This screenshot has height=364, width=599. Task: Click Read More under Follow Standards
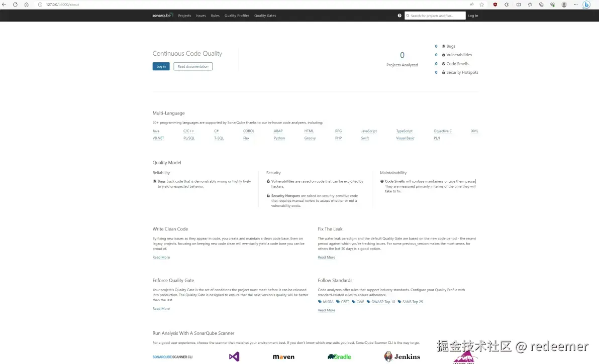pyautogui.click(x=327, y=310)
